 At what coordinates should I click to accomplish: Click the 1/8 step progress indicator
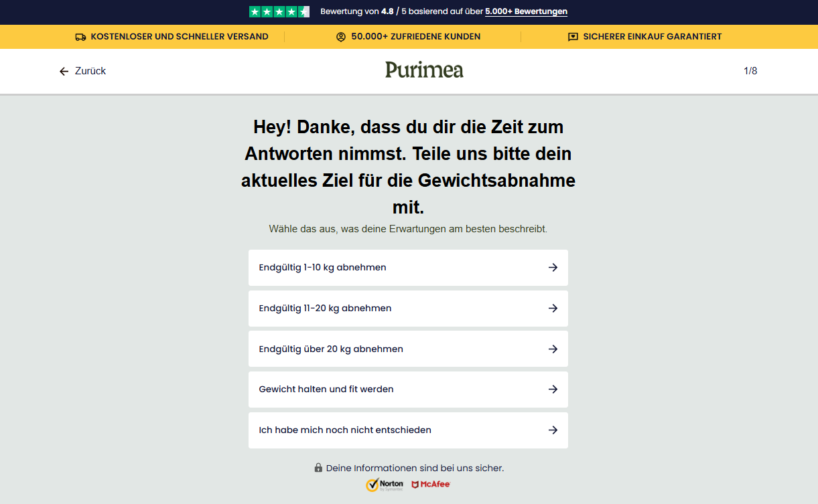(750, 71)
